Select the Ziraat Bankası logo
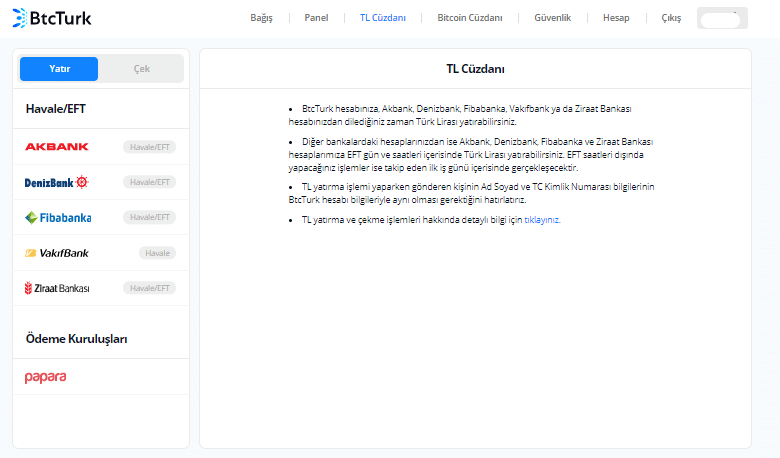This screenshot has width=780, height=458. click(x=57, y=288)
